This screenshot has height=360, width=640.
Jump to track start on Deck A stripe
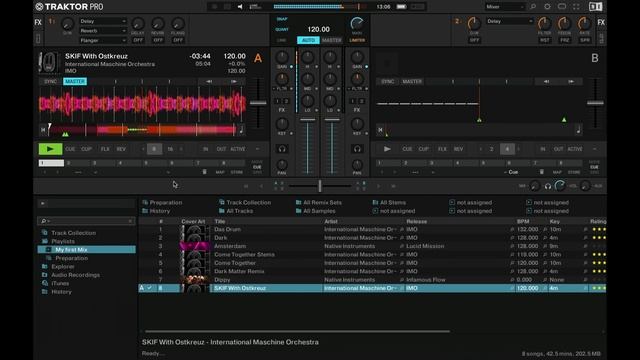(x=43, y=130)
